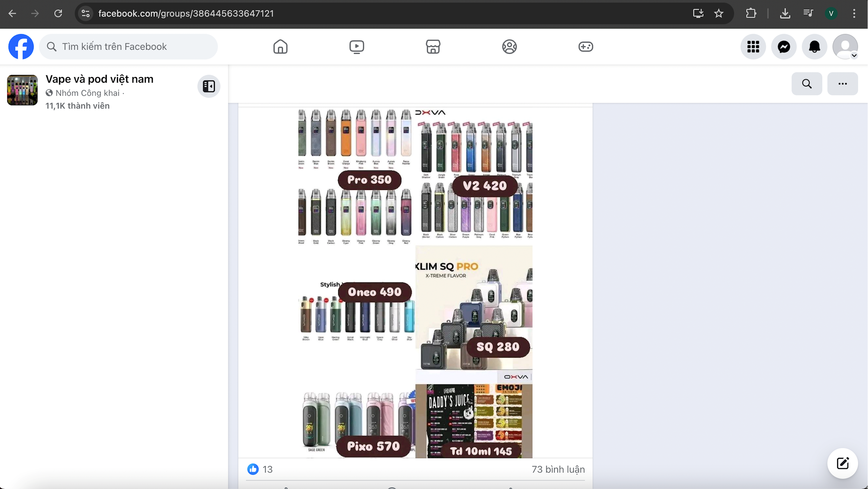Search within the group
Image resolution: width=868 pixels, height=489 pixels.
tap(807, 84)
